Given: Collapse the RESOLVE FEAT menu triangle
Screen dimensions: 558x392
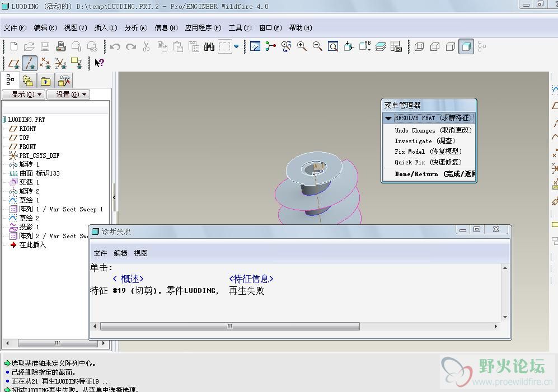Looking at the screenshot, I should (388, 118).
